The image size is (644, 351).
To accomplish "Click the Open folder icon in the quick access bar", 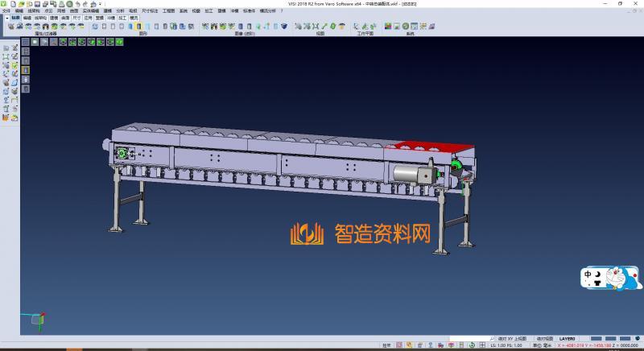I will coord(22,4).
